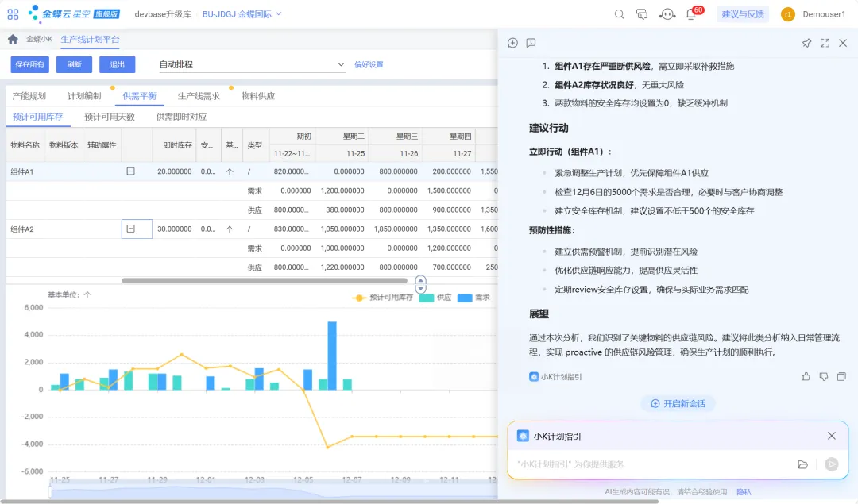Open the notification bell with 60 badge
858x504 pixels.
pyautogui.click(x=690, y=14)
